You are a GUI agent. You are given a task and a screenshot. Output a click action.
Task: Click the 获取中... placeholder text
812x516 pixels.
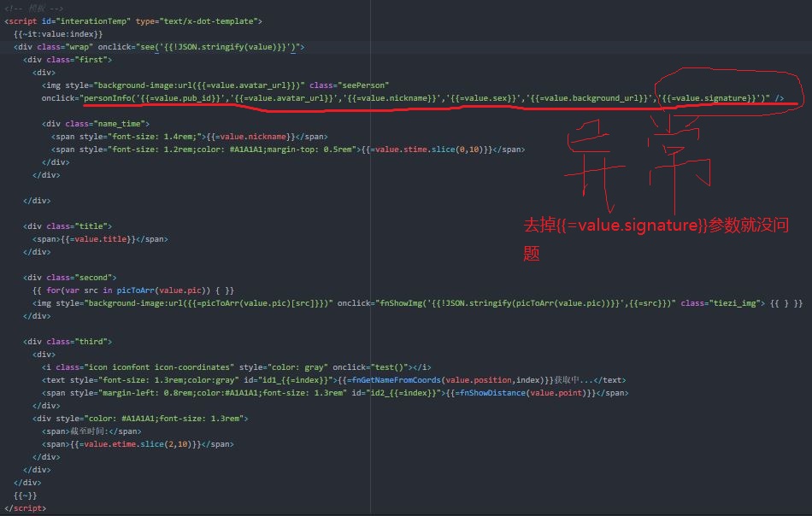pos(574,380)
